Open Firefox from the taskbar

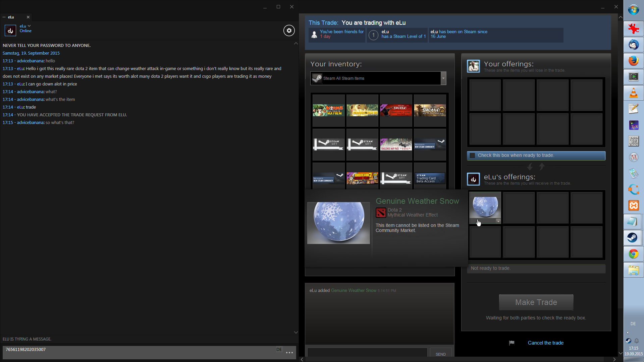pyautogui.click(x=633, y=61)
